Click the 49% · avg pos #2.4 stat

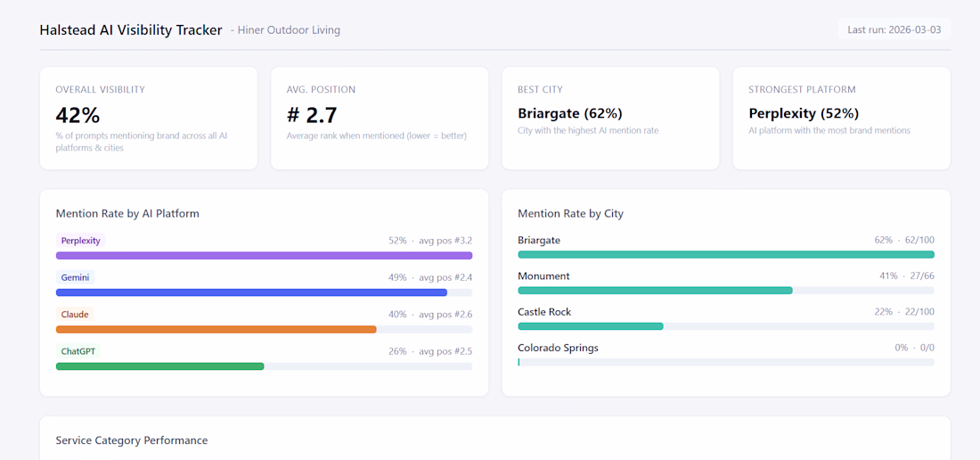(430, 277)
